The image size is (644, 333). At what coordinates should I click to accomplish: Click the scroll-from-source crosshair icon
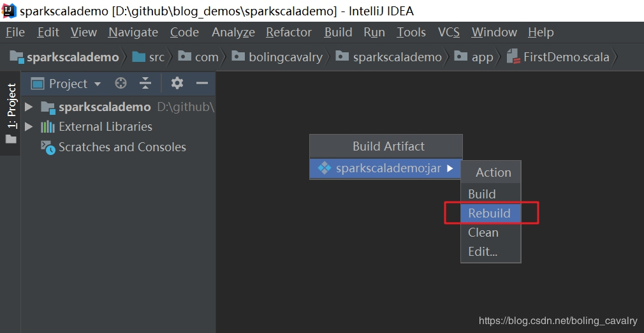(x=121, y=84)
